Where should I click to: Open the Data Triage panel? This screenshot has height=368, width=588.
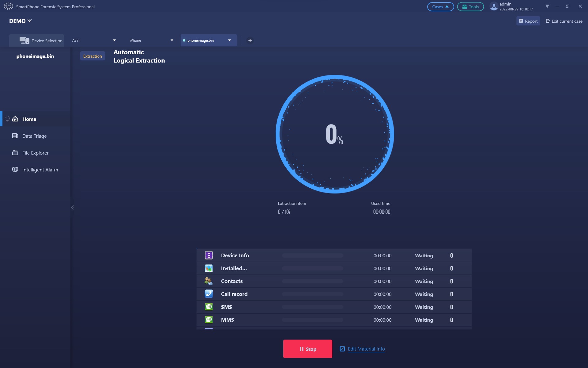(x=34, y=136)
